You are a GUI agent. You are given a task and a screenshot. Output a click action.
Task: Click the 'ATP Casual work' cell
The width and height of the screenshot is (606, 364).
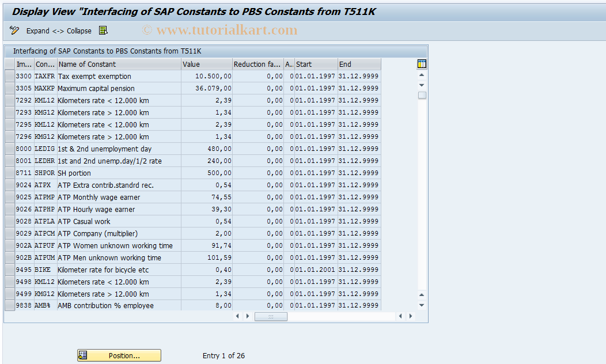tap(119, 221)
